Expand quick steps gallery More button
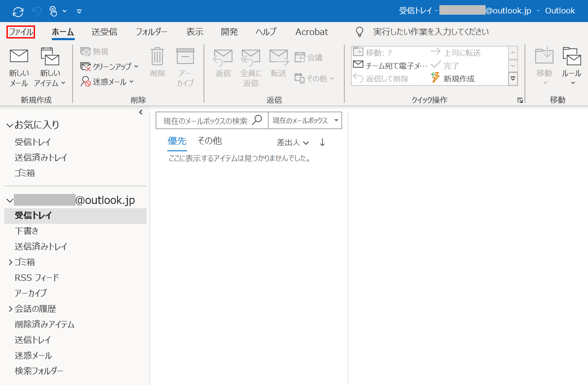The height and width of the screenshot is (385, 588). click(x=513, y=79)
